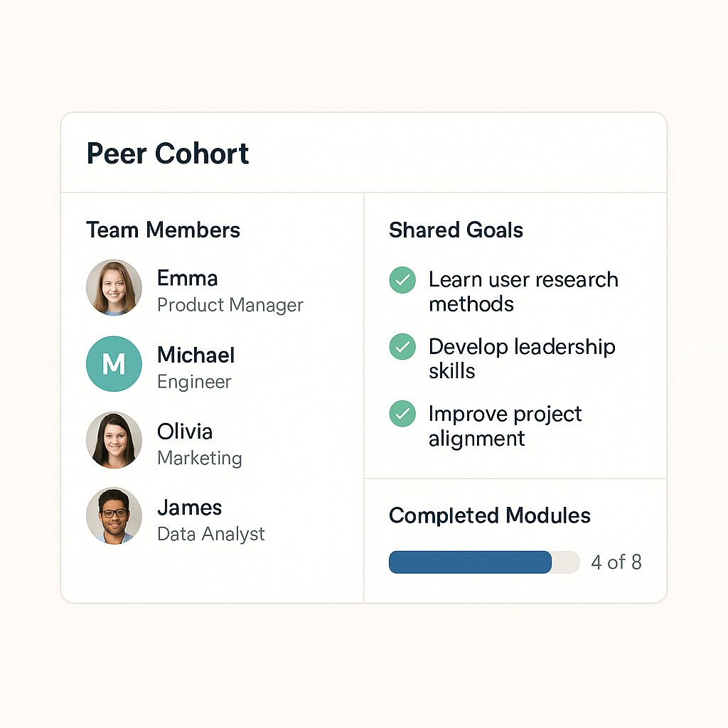Click James's avatar photo
Screen dimensions: 728x728
click(x=114, y=516)
